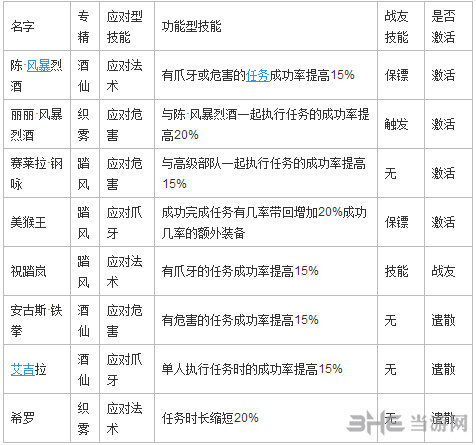Click 无 in the 安古斯·铁拳 row
Viewport: 476px width, 445px height.
[390, 320]
